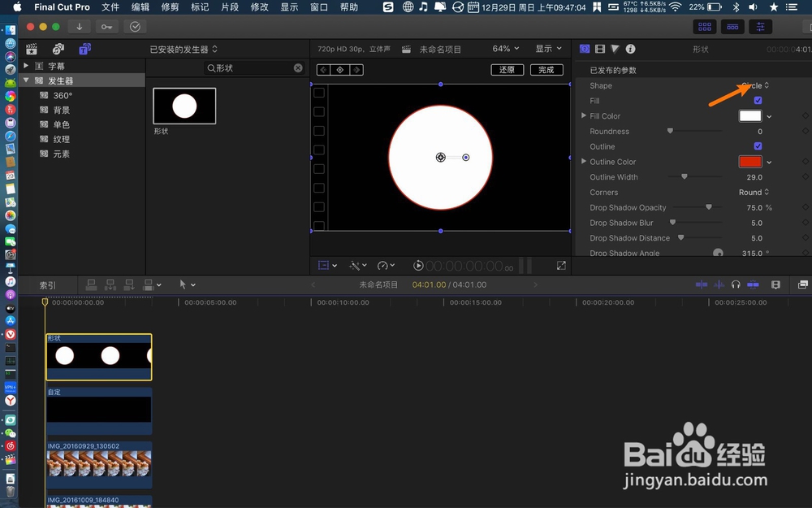Screen dimensions: 812x508
Task: Open the 编辑 menu
Action: coord(140,7)
